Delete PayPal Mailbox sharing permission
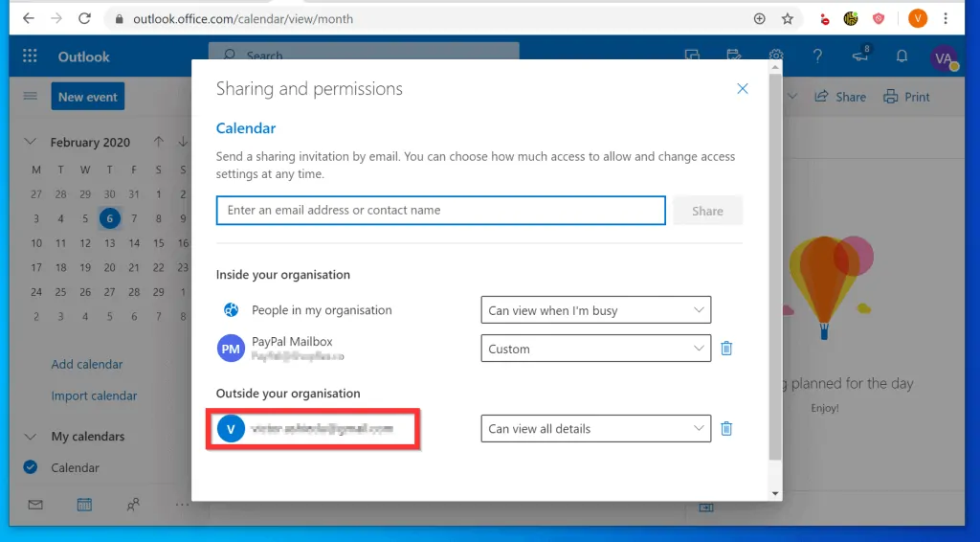The height and width of the screenshot is (542, 980). click(726, 349)
